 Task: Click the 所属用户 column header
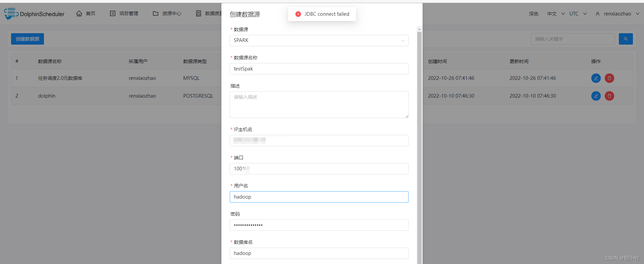pos(138,61)
